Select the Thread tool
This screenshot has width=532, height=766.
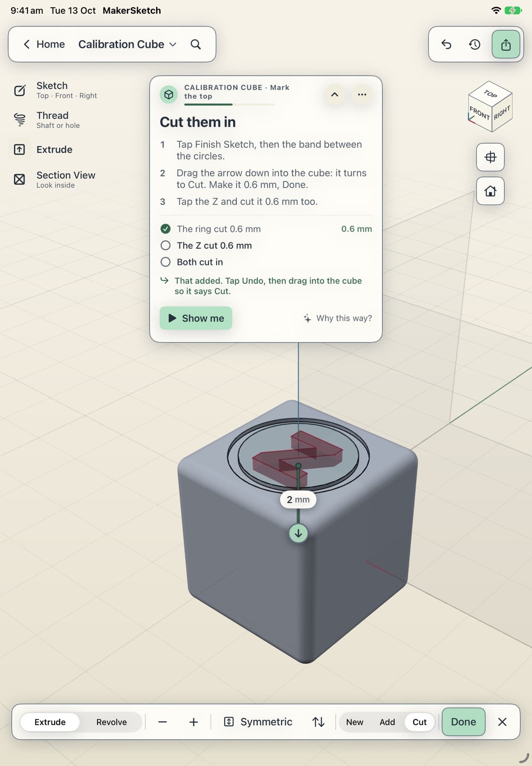[47, 120]
